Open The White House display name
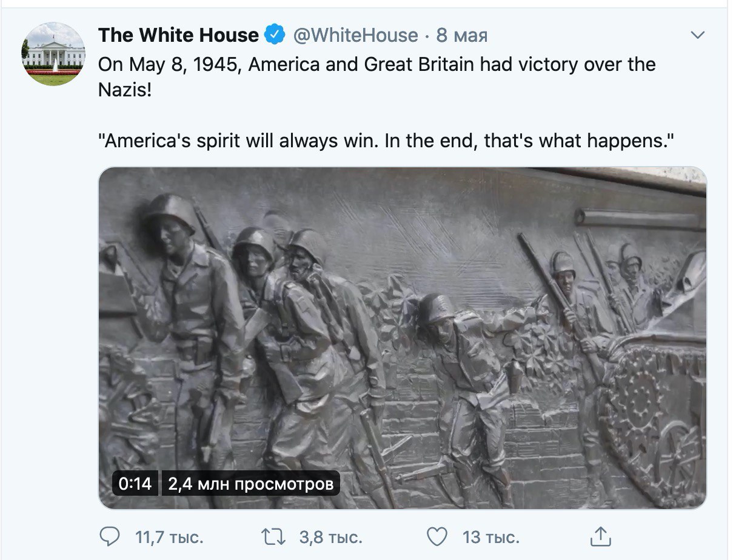 pyautogui.click(x=179, y=35)
